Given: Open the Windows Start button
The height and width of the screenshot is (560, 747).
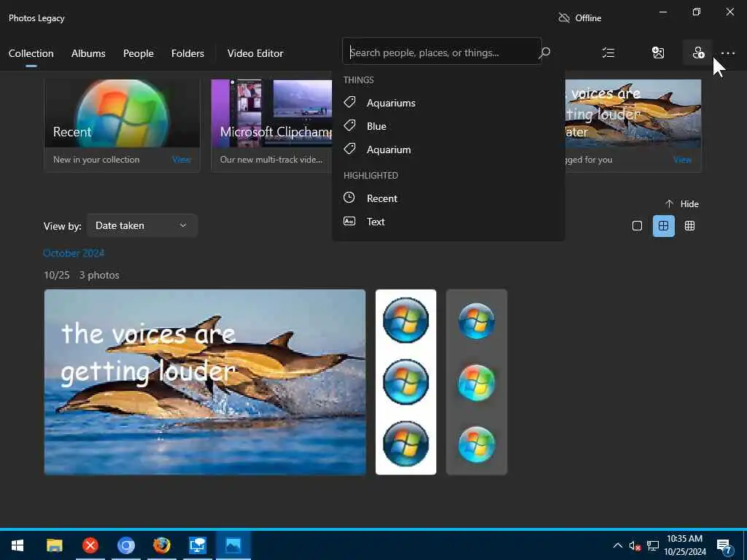Looking at the screenshot, I should point(18,545).
